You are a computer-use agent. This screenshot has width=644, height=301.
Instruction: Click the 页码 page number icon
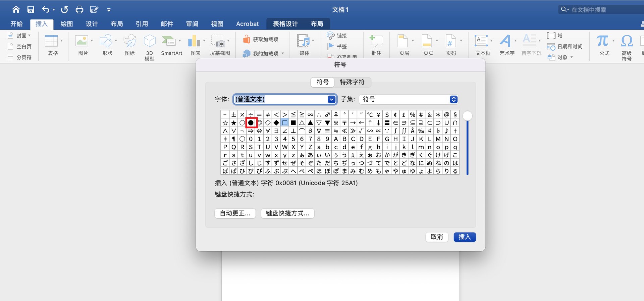coord(450,41)
